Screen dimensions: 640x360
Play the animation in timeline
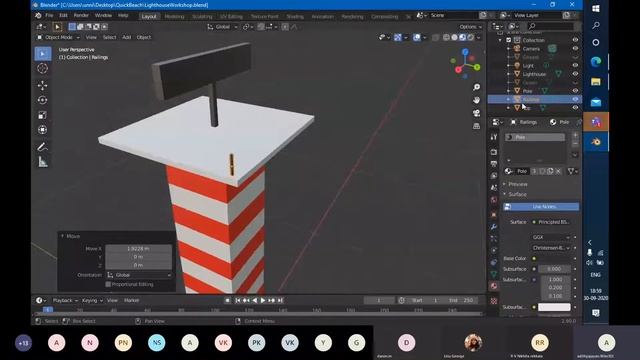click(263, 300)
